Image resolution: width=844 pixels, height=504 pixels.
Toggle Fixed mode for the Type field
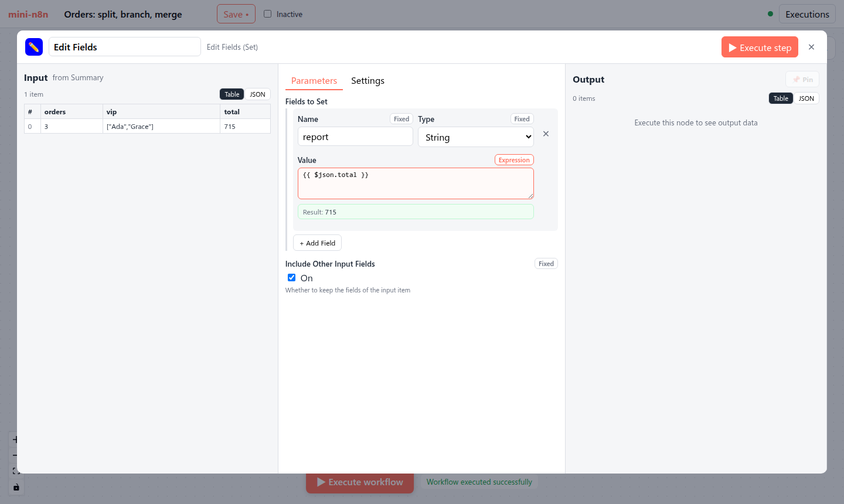tap(522, 119)
